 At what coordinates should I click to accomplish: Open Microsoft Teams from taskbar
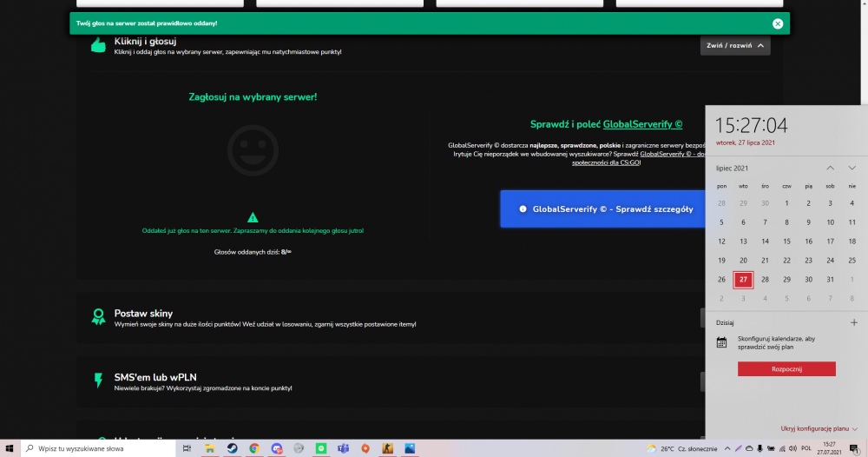[343, 448]
